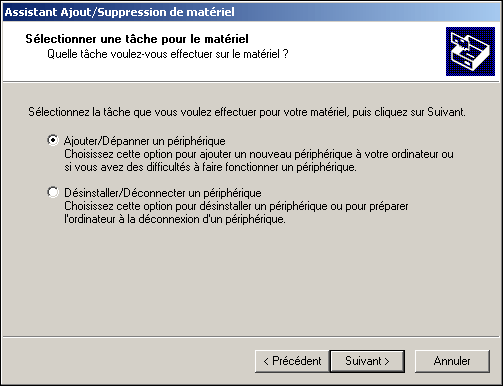Click the left arrow on Précédent button
Image resolution: width=503 pixels, height=386 pixels.
(x=266, y=361)
